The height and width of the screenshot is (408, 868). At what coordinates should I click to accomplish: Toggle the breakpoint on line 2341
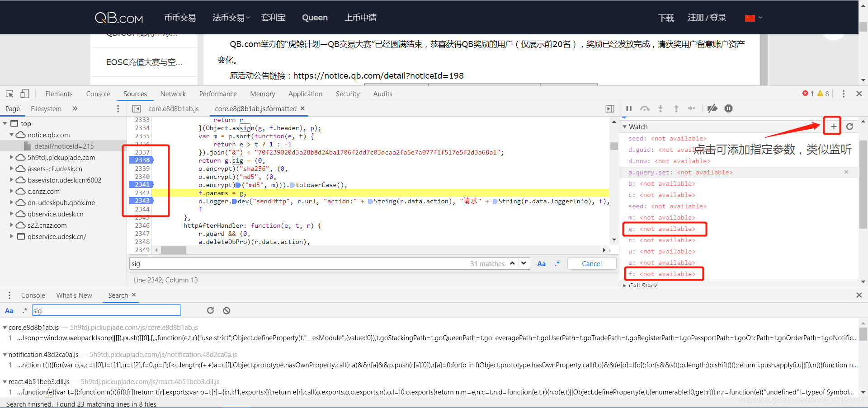(142, 184)
